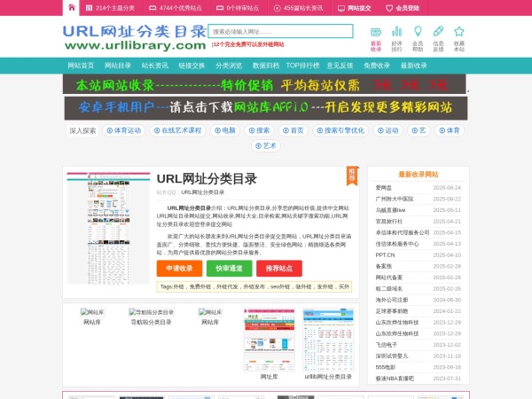Open 乌贼直播live in the latest sites list
This screenshot has height=399, width=532.
click(390, 210)
